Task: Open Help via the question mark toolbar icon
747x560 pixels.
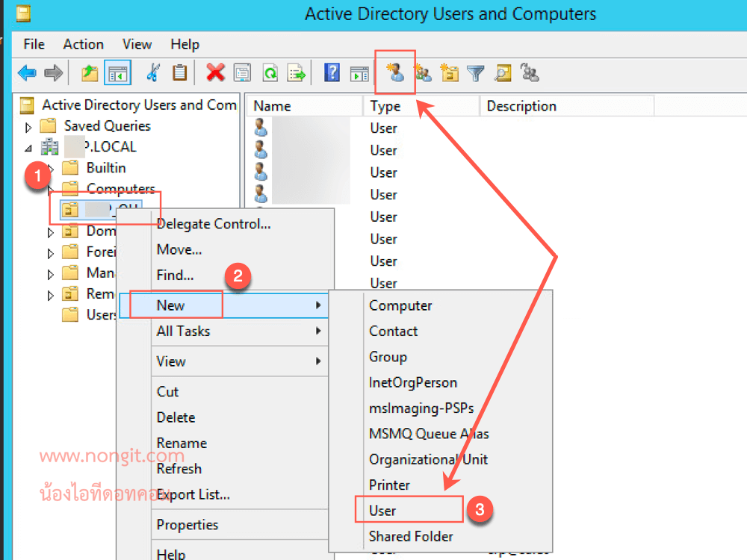Action: (331, 72)
